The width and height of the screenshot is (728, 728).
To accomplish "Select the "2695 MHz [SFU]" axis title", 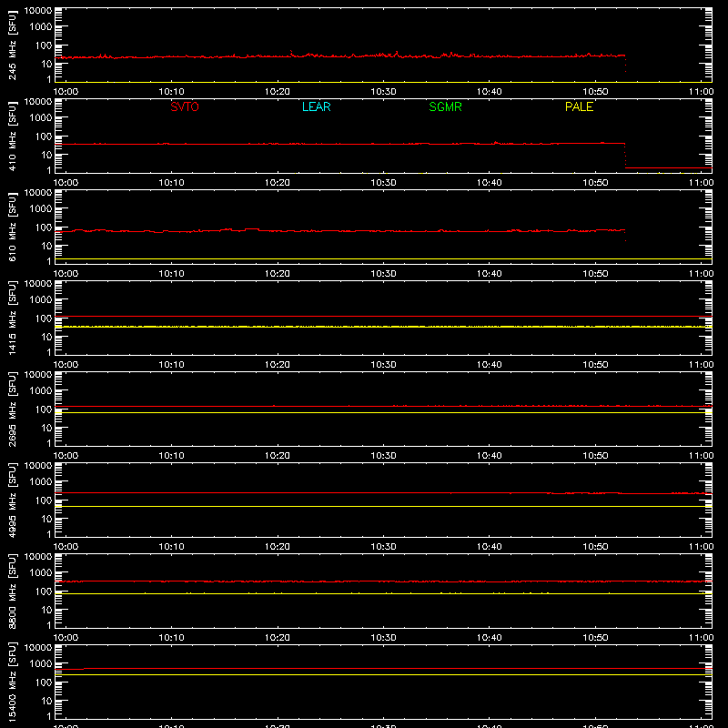I will coord(12,409).
